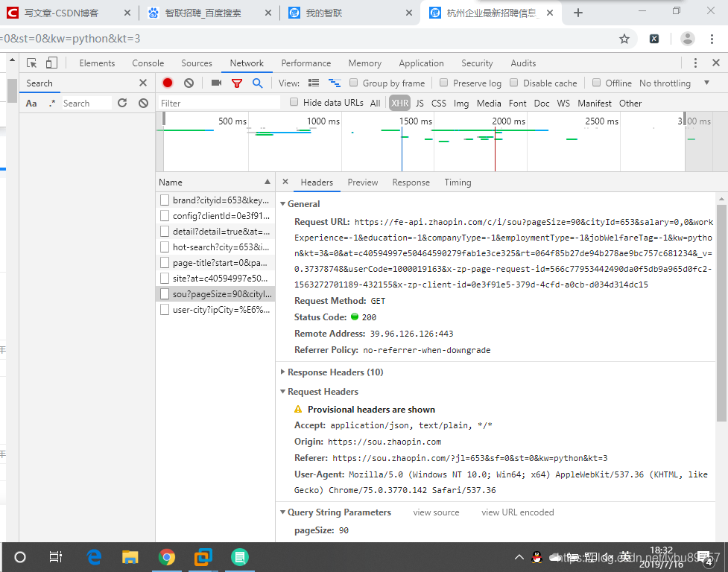Open the No throttling dropdown
Image resolution: width=728 pixels, height=572 pixels.
coord(674,83)
